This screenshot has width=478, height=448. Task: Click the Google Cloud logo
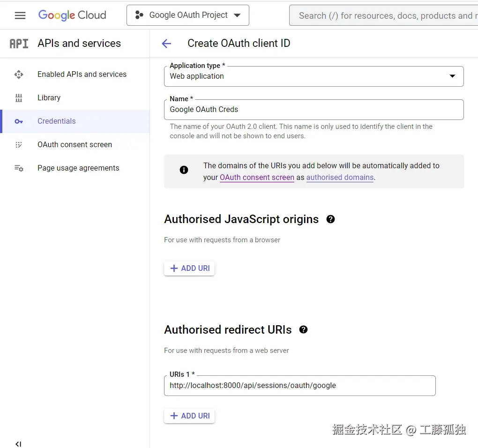[72, 15]
